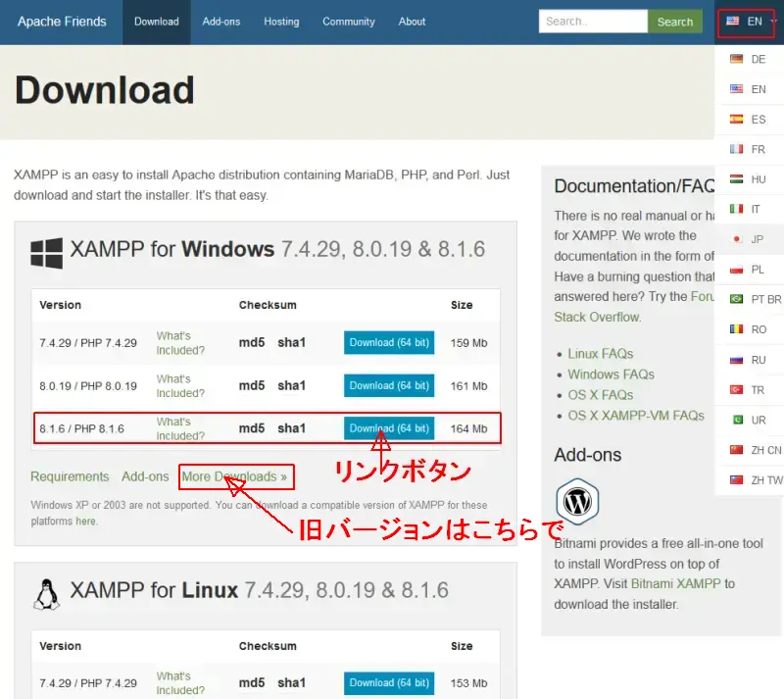Show md5 checksum for Windows 7.4.29
The width and height of the screenshot is (784, 699).
click(x=252, y=343)
